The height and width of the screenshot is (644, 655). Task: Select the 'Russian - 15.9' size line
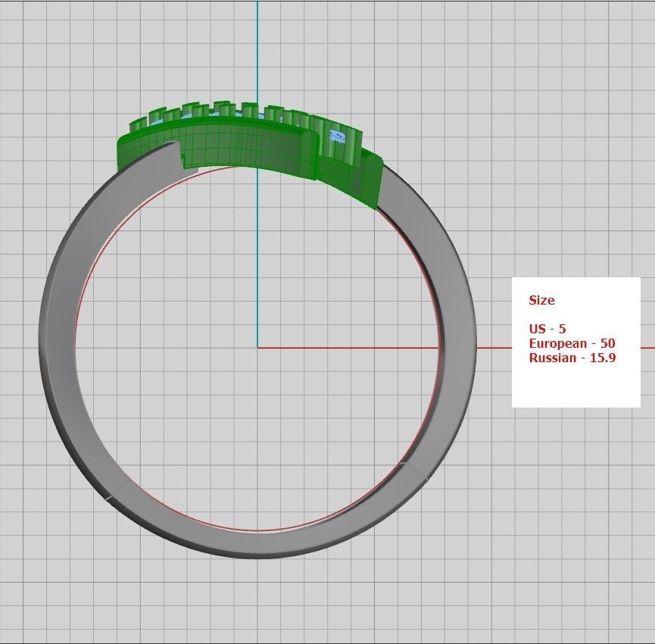point(572,358)
